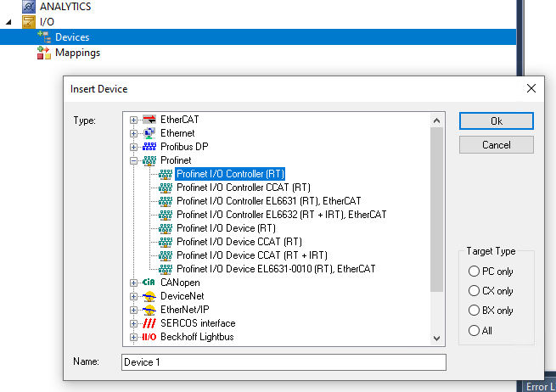The width and height of the screenshot is (556, 392).
Task: Click the Name input field
Action: point(284,362)
